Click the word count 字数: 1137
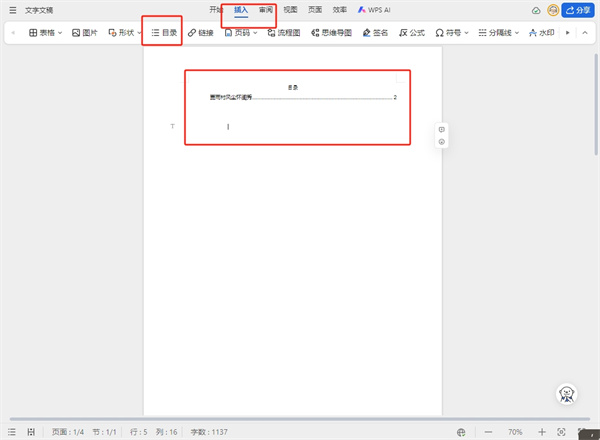The width and height of the screenshot is (600, 440). click(x=209, y=432)
